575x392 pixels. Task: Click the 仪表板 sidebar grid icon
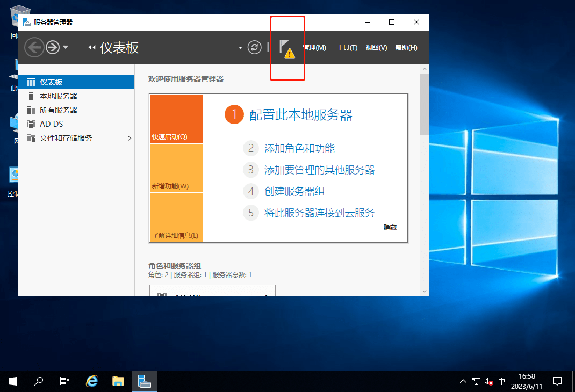[31, 82]
